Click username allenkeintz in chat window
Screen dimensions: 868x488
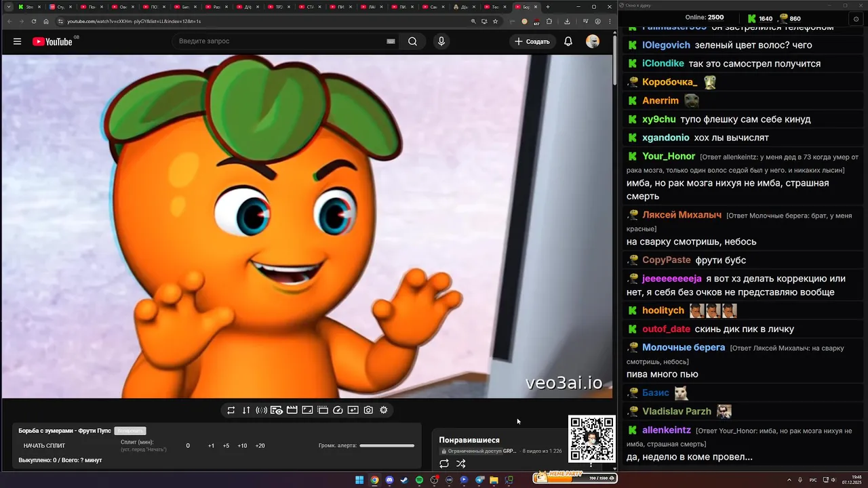pos(667,430)
